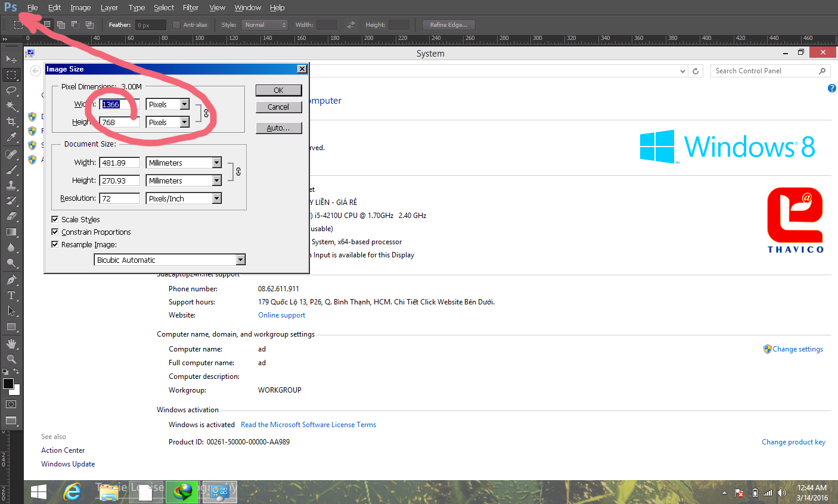This screenshot has height=504, width=838.
Task: Open Style Normal dropdown in options bar
Action: pyautogui.click(x=265, y=24)
